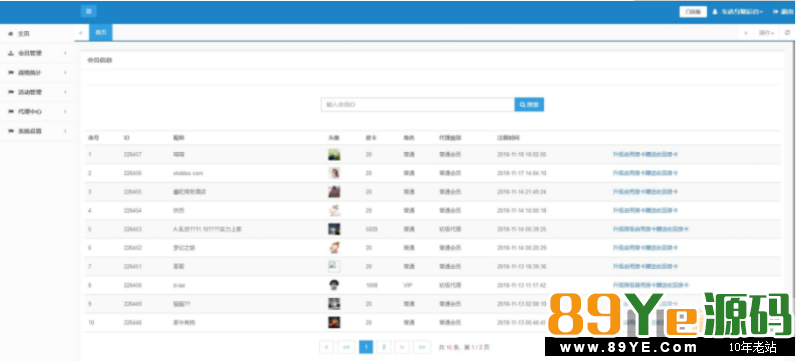Click the refresh icon in the tab bar
Screen dimensions: 800x361
787,33
